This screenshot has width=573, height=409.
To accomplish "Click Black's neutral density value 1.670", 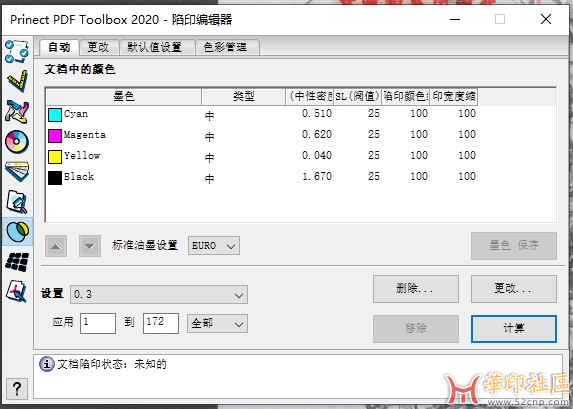I will [x=317, y=177].
